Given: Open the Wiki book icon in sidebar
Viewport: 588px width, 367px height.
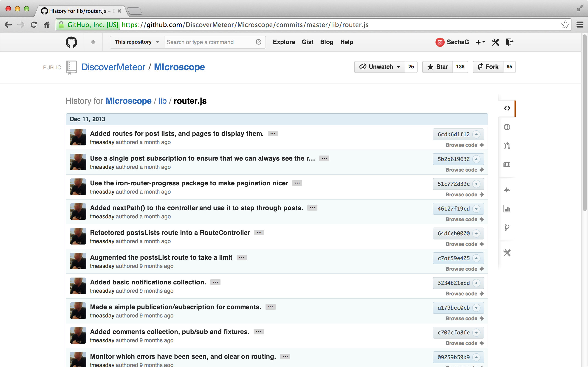Looking at the screenshot, I should point(507,164).
